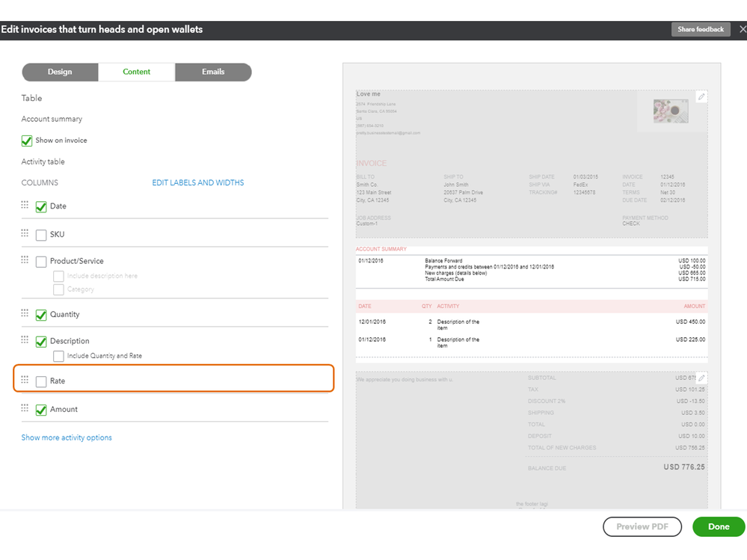Click the drag handle beside the SKU column
The image size is (747, 560).
point(25,233)
